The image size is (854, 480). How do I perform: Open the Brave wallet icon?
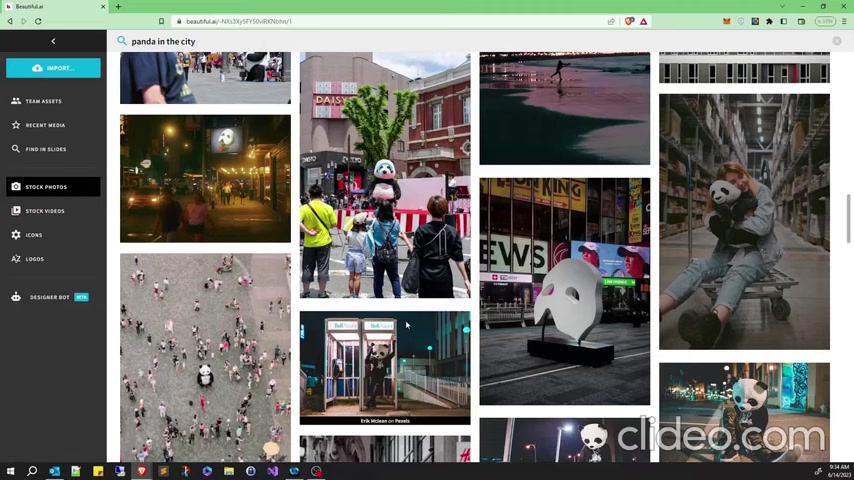pyautogui.click(x=801, y=21)
